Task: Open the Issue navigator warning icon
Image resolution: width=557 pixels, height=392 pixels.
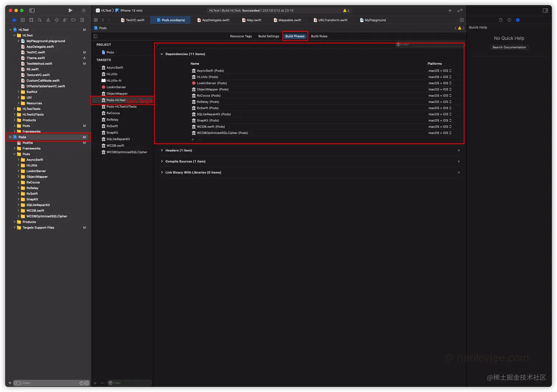Action: tap(48, 20)
